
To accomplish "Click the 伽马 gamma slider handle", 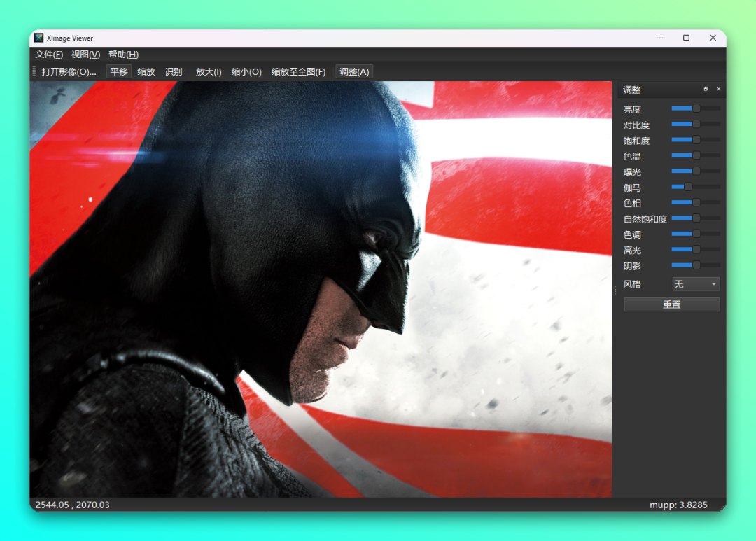I will coord(688,187).
